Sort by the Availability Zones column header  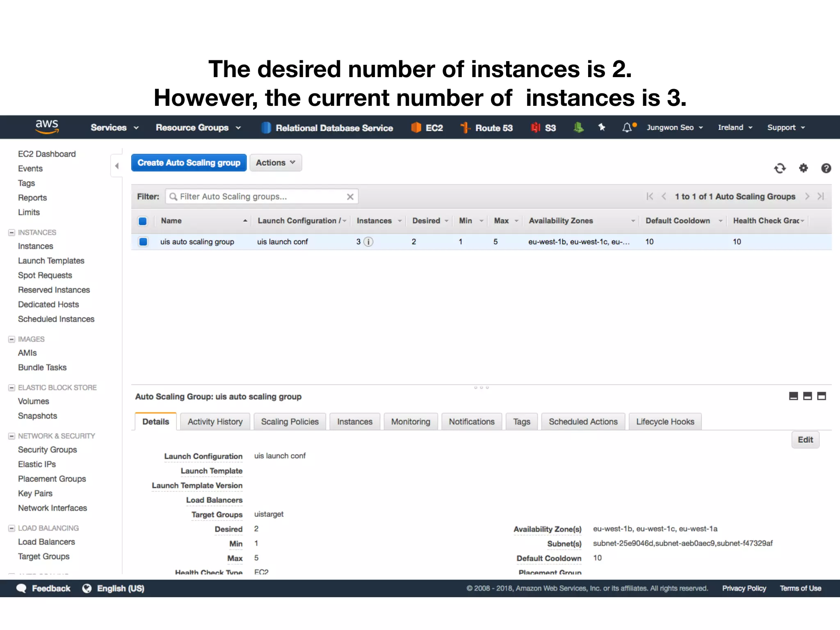coord(581,221)
